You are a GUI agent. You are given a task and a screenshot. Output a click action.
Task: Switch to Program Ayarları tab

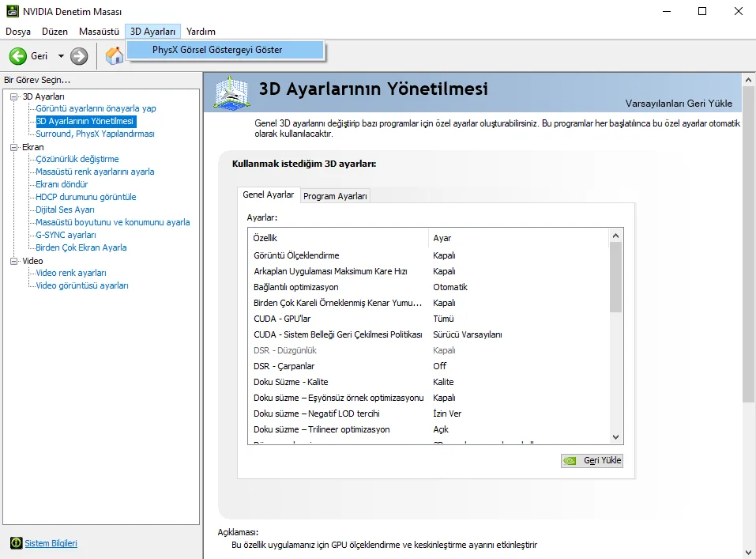coord(335,196)
